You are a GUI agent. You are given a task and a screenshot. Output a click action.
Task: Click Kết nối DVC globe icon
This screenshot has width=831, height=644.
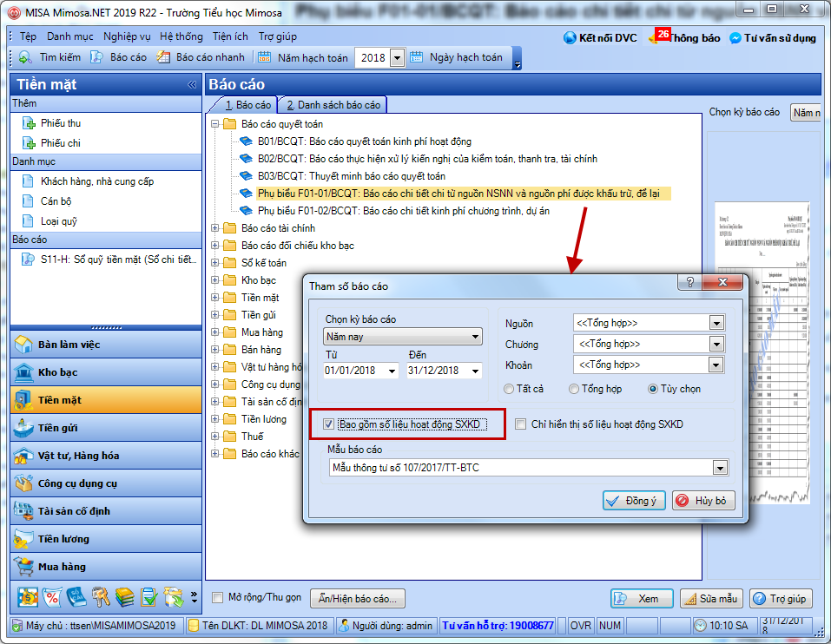[570, 37]
